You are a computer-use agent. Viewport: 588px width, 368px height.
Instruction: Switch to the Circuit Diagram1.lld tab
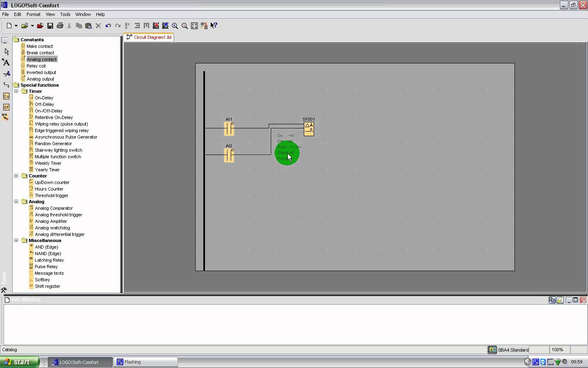(149, 37)
